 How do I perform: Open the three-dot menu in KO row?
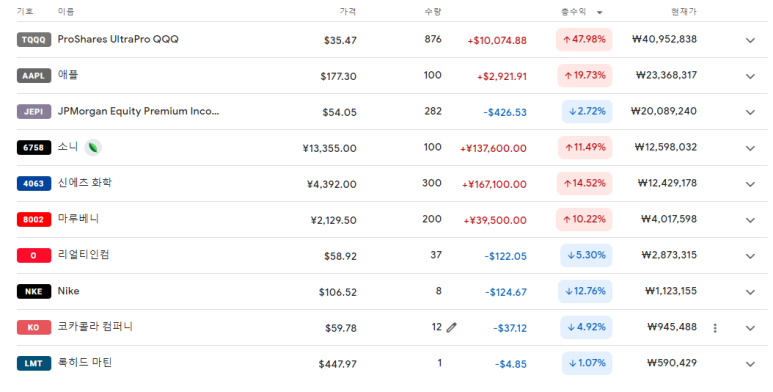(x=715, y=328)
